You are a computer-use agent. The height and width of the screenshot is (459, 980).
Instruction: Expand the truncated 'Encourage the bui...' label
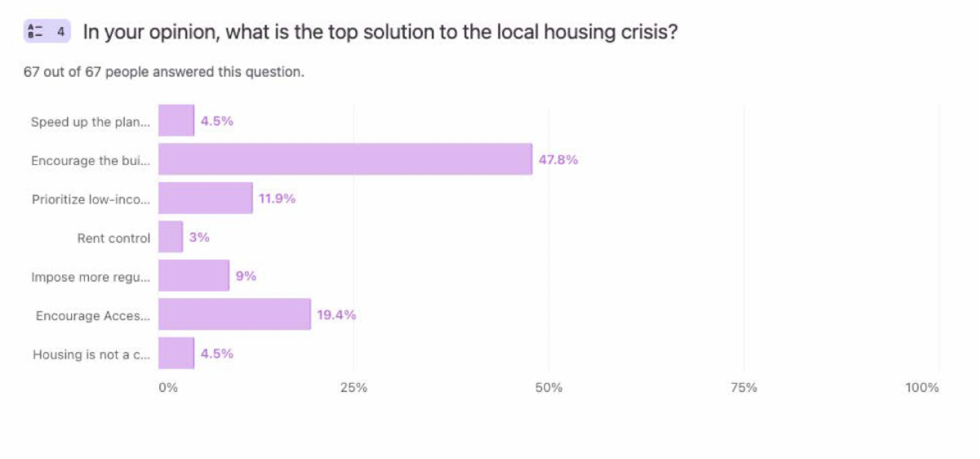click(x=91, y=161)
